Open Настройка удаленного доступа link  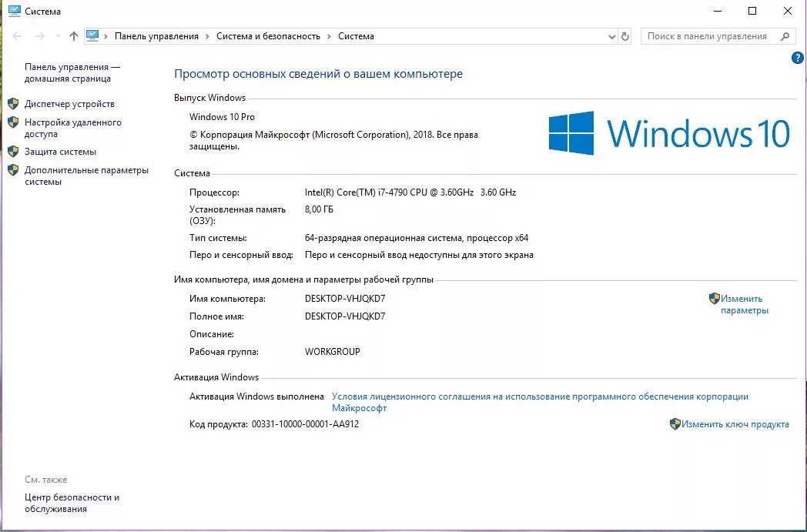73,128
